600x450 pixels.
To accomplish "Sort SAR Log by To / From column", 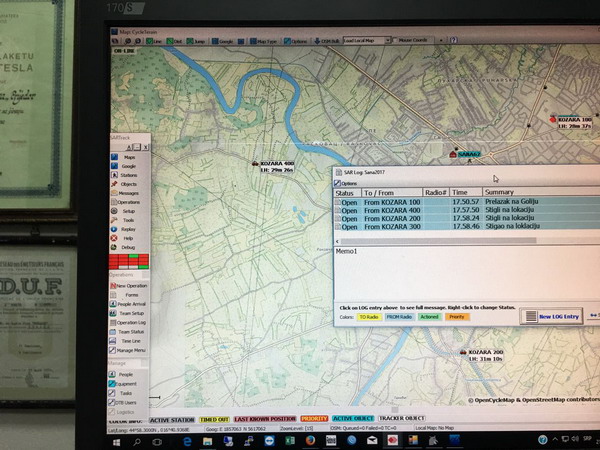I will pos(391,193).
